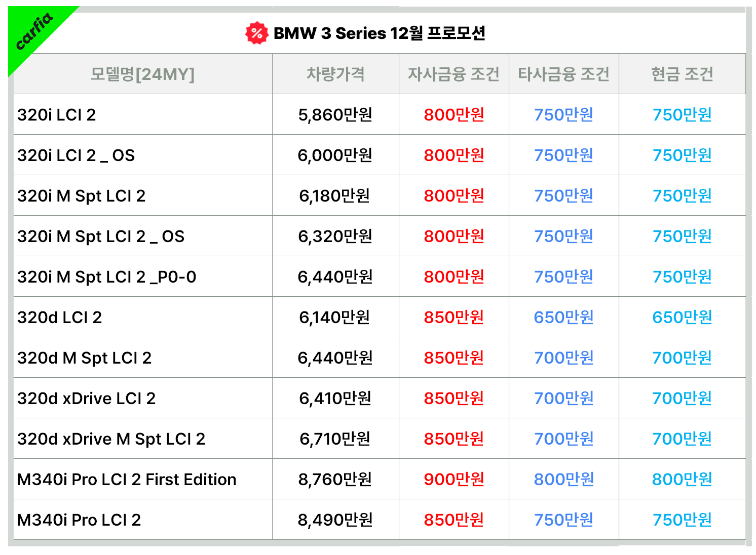Click the 현금 '700만원' in the 6,710만원 row
The image size is (756, 555).
[x=682, y=439]
